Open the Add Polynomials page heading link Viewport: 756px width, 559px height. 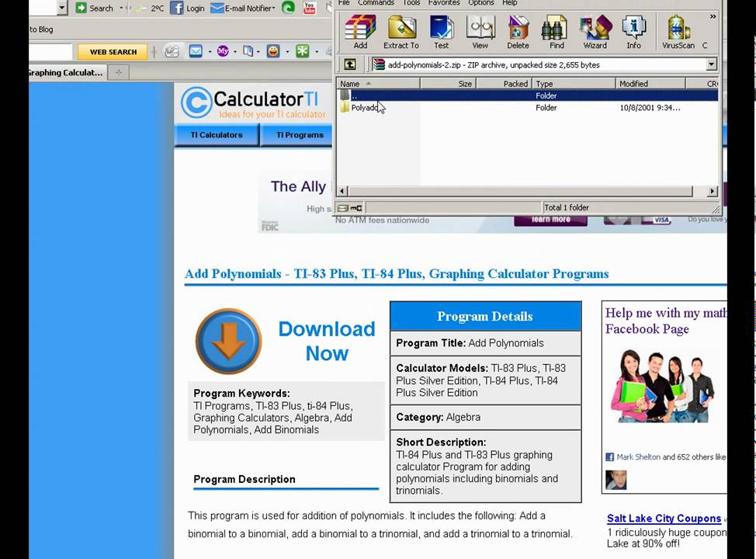coord(397,273)
